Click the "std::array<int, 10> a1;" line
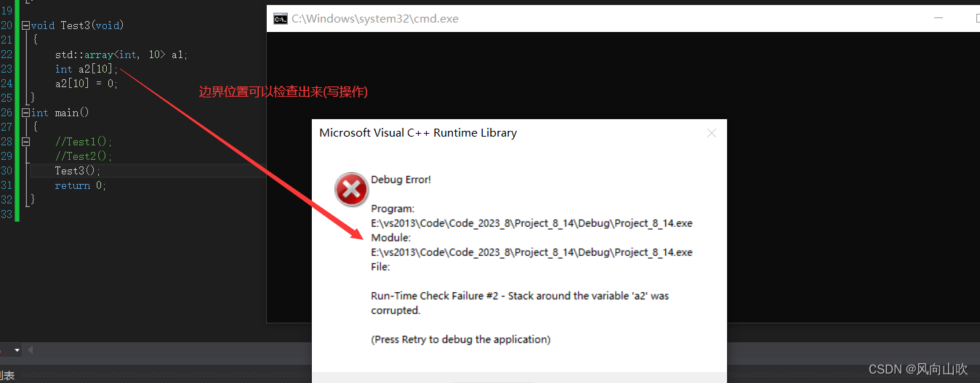980x383 pixels. [121, 55]
